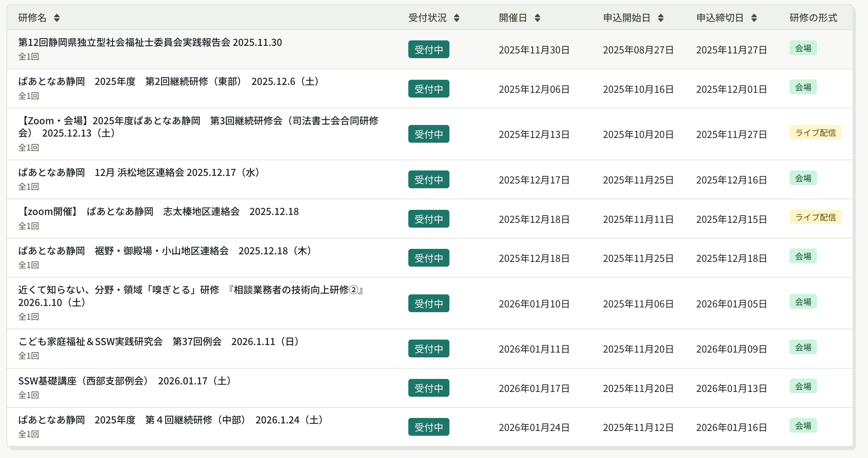Image resolution: width=868 pixels, height=458 pixels.
Task: Sort by 開催日 using arrow icon
Action: [x=537, y=18]
